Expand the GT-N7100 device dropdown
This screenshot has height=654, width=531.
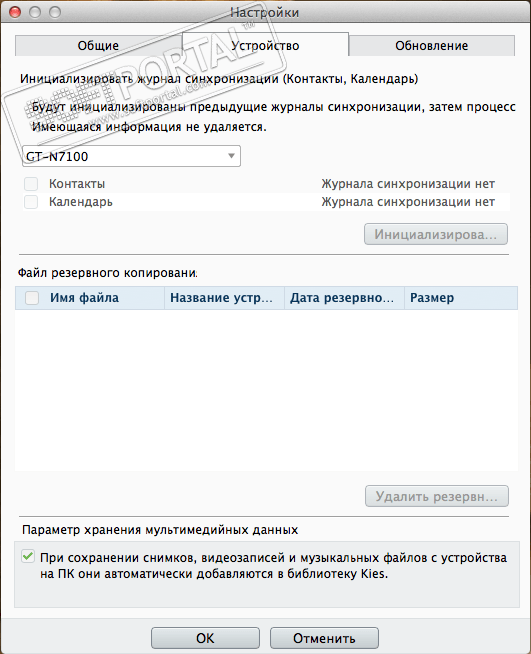(x=131, y=156)
